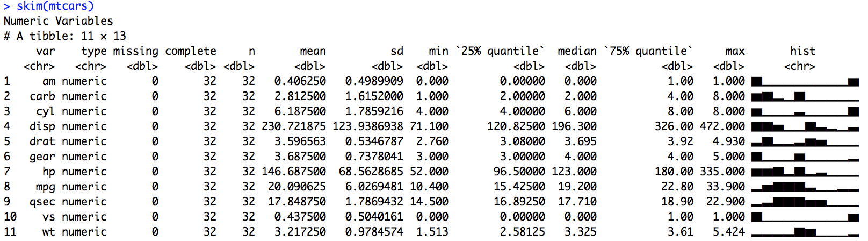Click the disp max value 472.000

tap(722, 126)
